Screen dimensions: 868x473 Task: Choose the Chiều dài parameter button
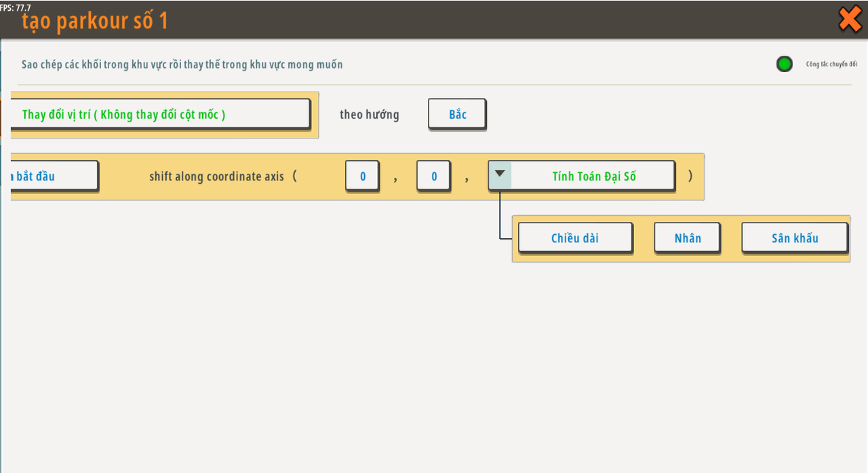574,238
